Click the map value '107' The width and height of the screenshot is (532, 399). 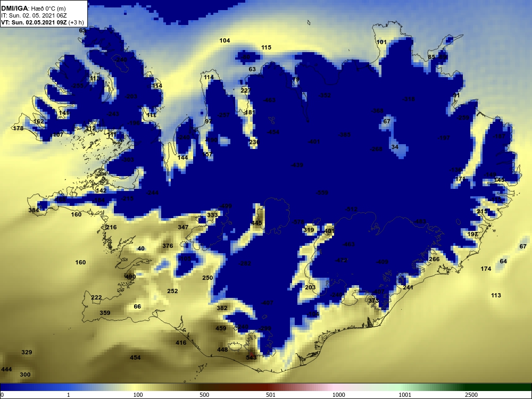[57, 135]
